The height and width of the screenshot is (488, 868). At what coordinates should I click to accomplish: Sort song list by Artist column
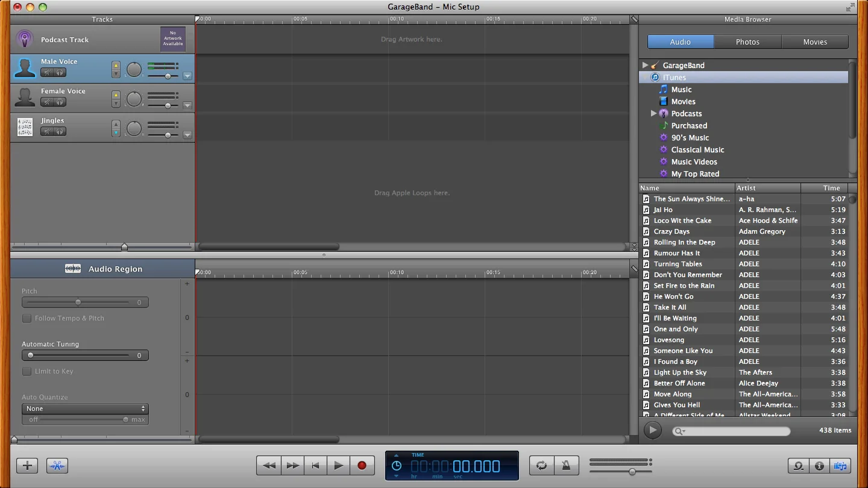(767, 188)
